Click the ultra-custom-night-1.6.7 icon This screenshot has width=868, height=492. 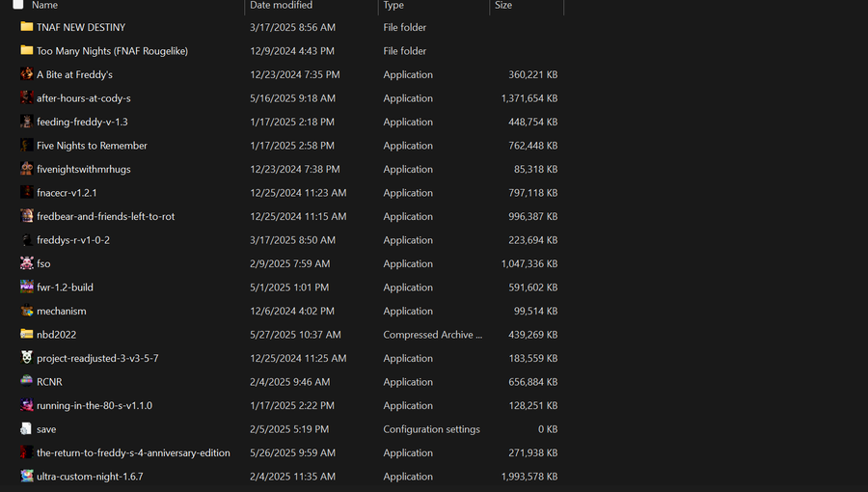coord(27,477)
